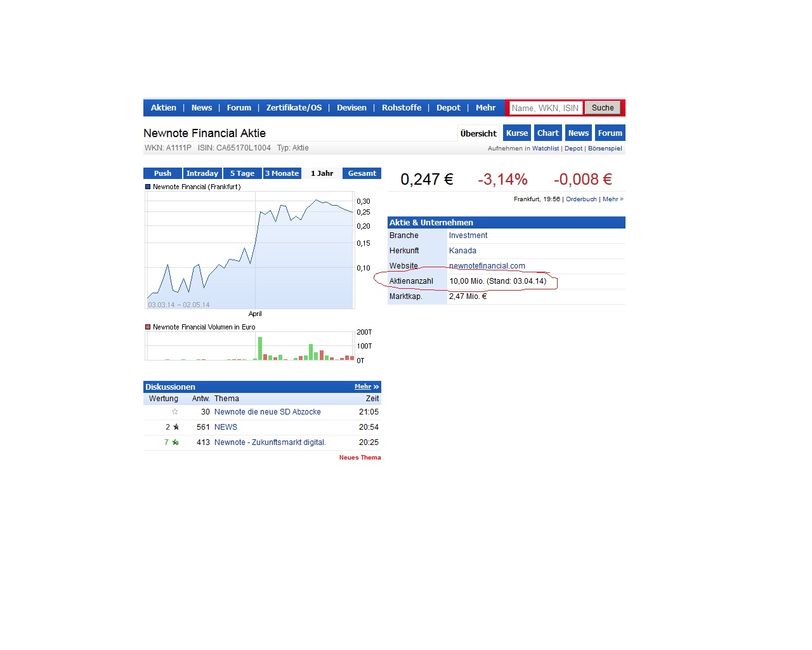Click the red legend square for Volumen in Euro
The width and height of the screenshot is (812, 650).
coord(148,328)
